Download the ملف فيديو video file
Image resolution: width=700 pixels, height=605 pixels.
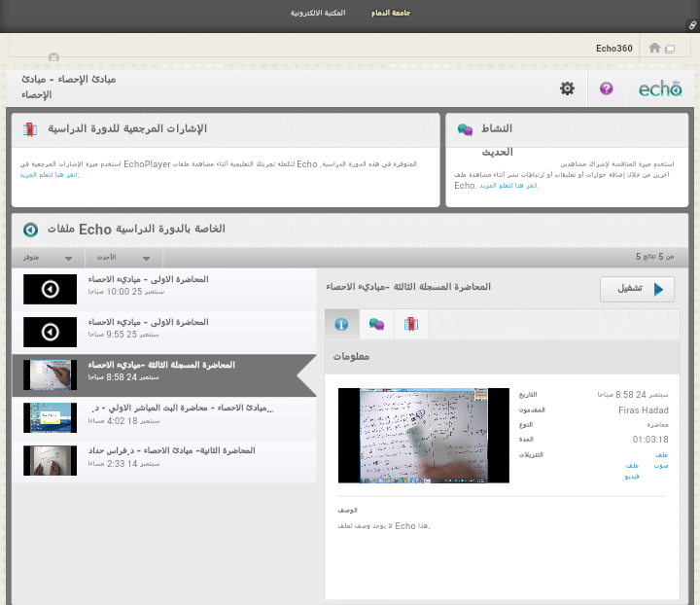632,471
